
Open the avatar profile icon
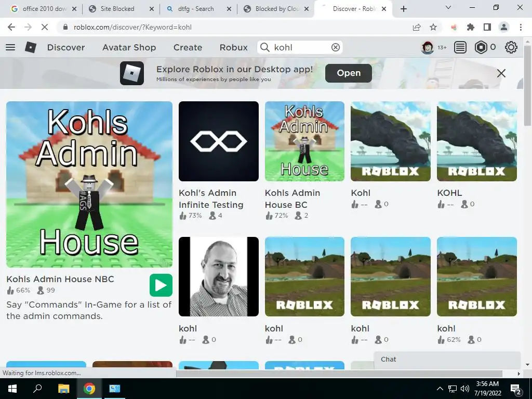point(427,47)
